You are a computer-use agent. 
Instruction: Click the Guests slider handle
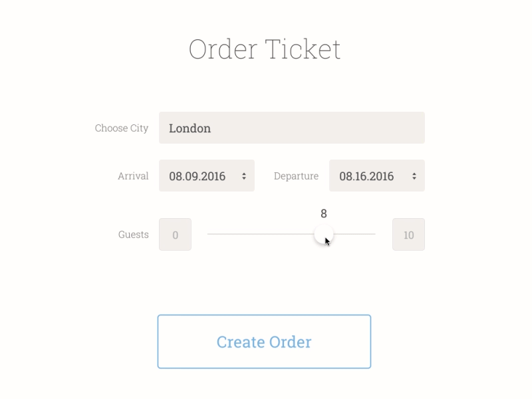point(323,234)
